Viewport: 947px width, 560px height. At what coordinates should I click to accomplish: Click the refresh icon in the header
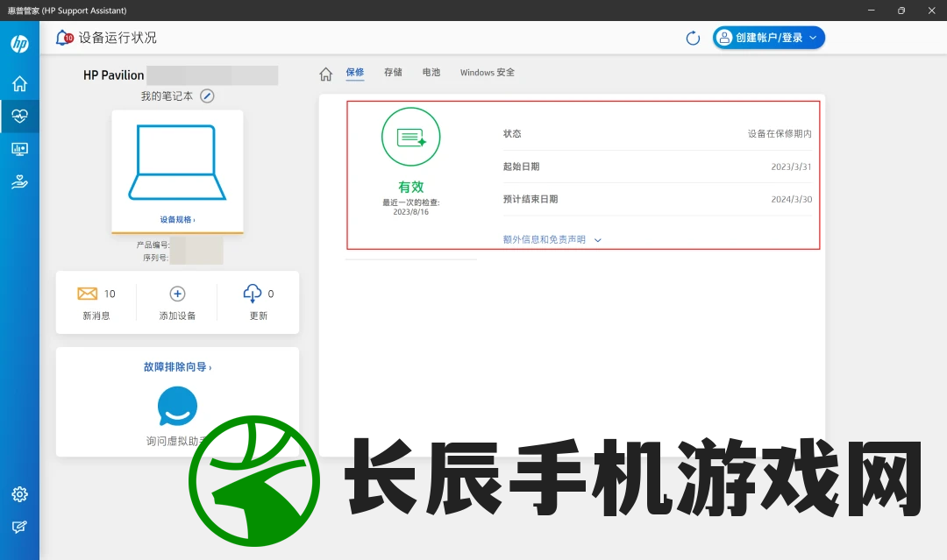[693, 38]
